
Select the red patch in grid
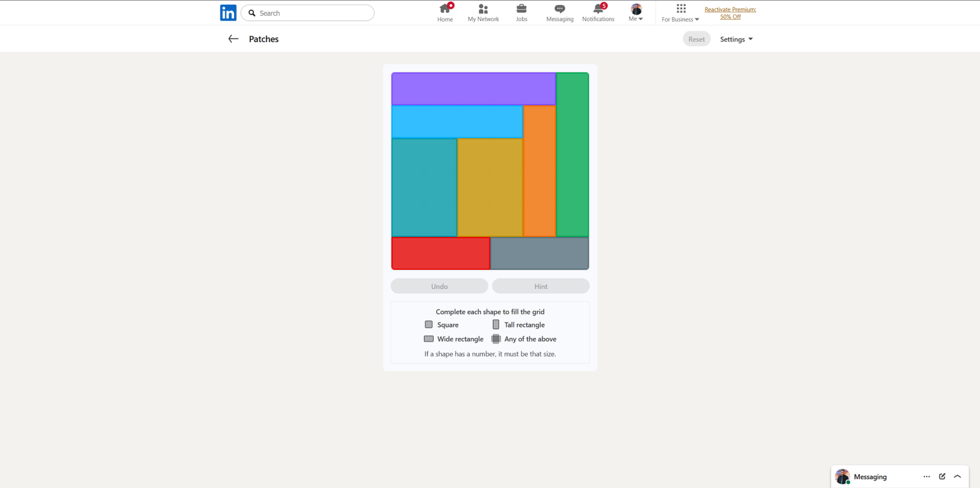(440, 253)
